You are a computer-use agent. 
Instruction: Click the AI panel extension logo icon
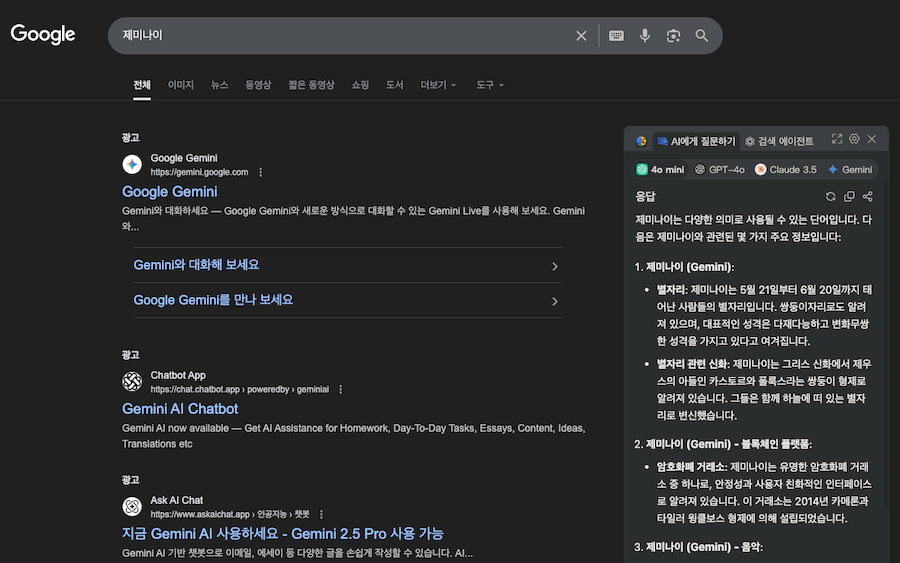pos(641,141)
